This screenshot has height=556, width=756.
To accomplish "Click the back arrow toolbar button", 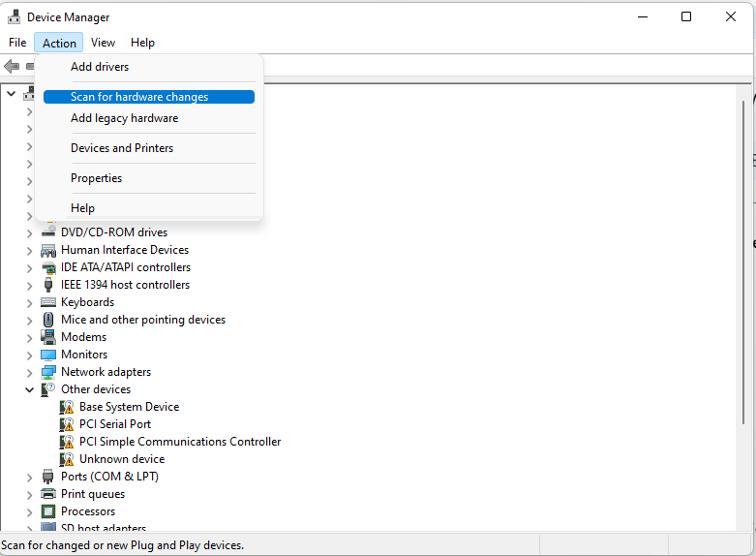I will (12, 67).
